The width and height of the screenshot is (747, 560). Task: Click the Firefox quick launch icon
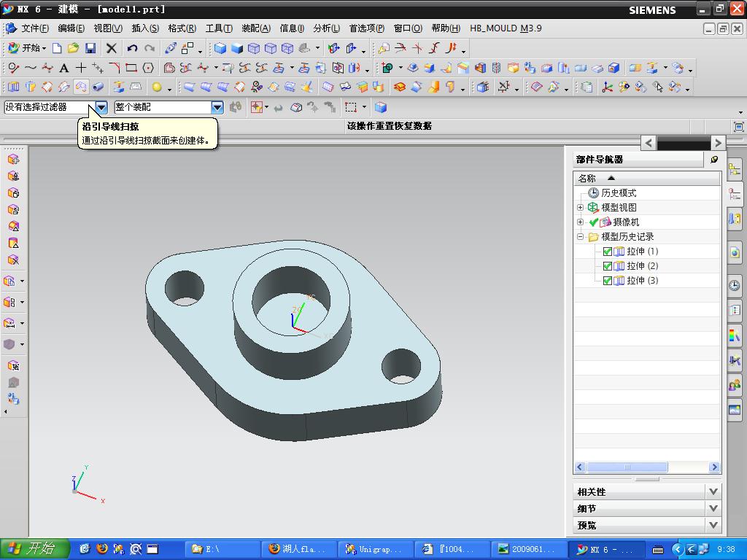pyautogui.click(x=102, y=549)
